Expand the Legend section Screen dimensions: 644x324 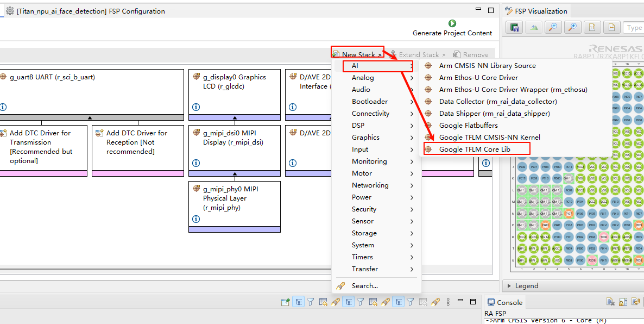pos(509,285)
